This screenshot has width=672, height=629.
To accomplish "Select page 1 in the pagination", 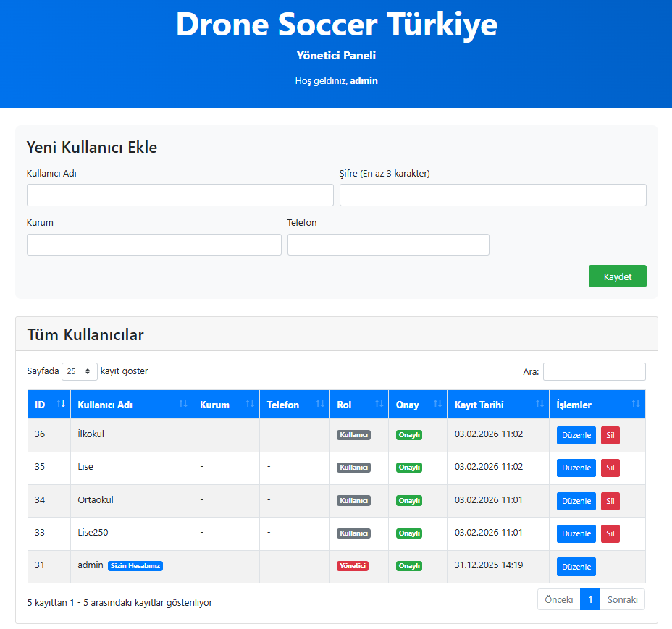I will pos(589,599).
